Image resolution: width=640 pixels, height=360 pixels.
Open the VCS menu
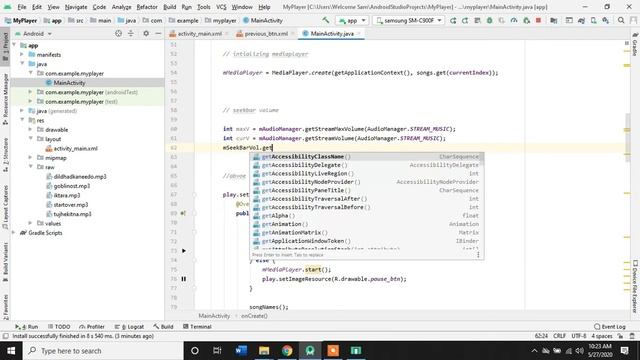[x=221, y=7]
